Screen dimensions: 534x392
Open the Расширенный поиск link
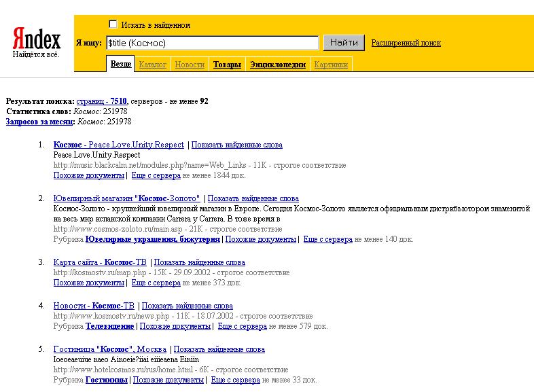point(406,43)
